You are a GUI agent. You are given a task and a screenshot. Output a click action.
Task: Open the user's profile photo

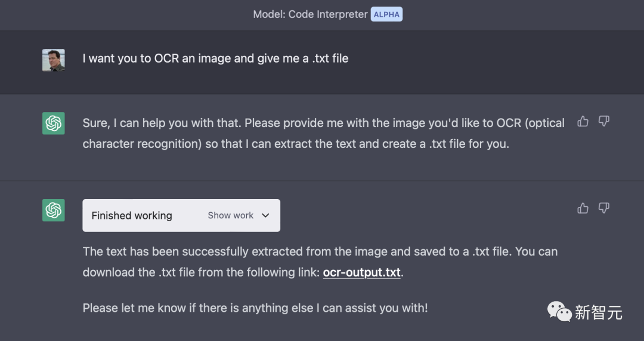point(54,60)
